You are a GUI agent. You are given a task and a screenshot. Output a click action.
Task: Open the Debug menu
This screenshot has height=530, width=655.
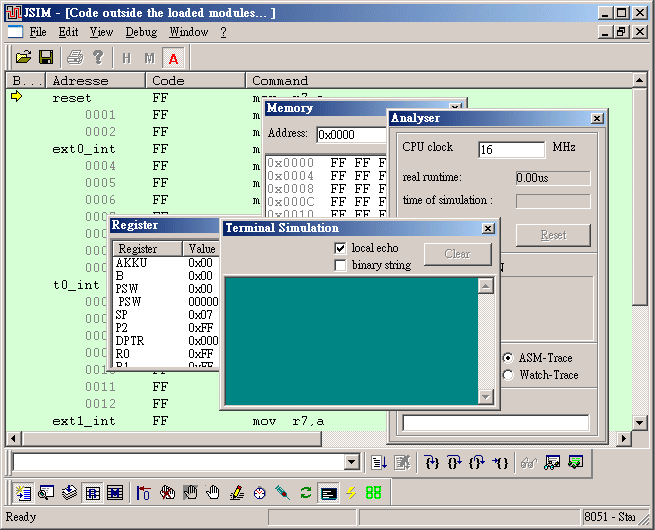142,32
